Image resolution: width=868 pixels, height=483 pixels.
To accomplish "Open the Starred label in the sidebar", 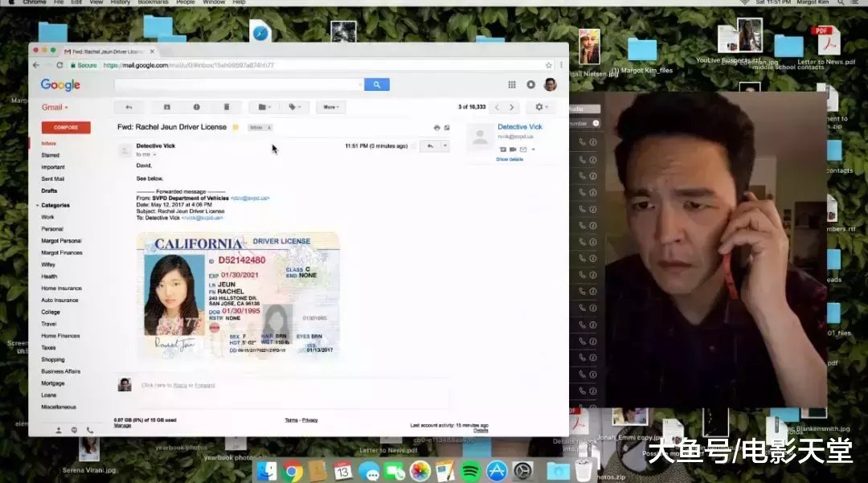I will [x=51, y=155].
